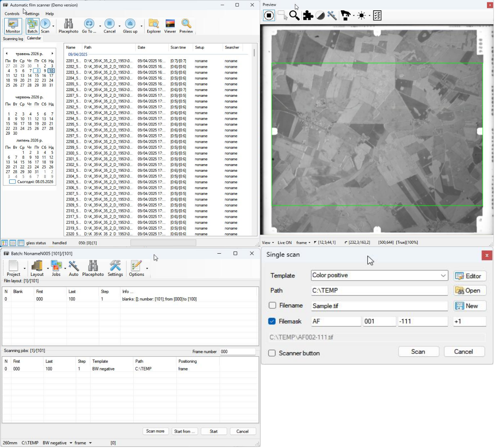Click the magic wand icon in Preview toolbar

[x=332, y=16]
